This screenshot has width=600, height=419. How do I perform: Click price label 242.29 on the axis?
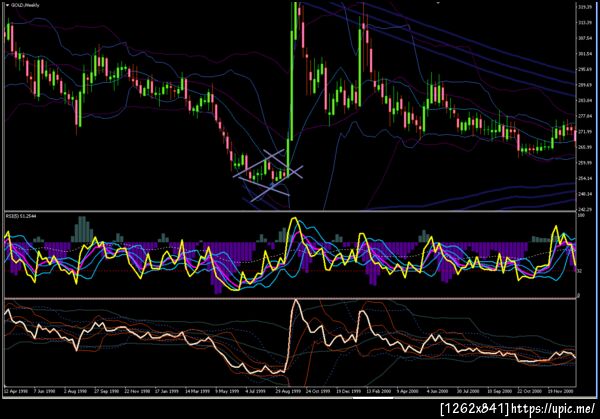point(584,209)
